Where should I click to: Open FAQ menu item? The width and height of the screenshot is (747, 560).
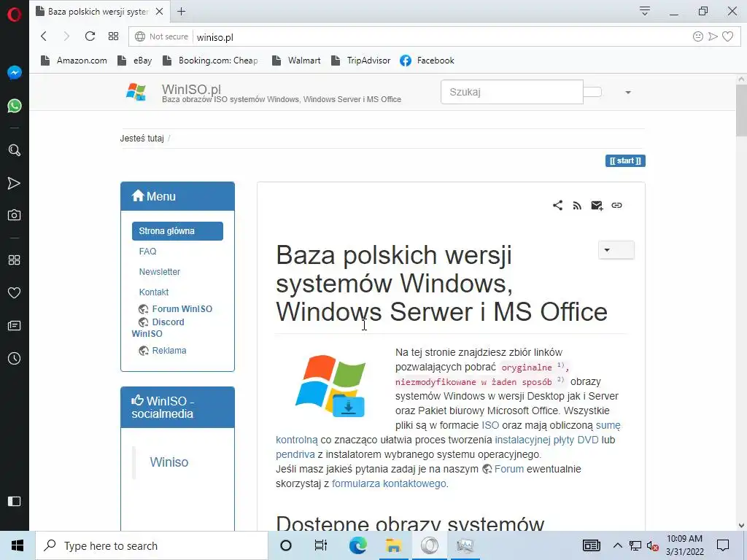[x=147, y=252]
